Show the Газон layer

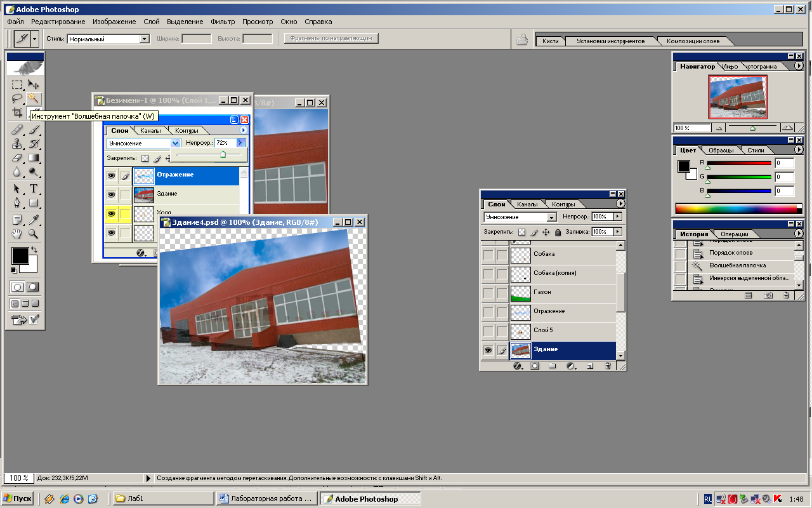[488, 292]
